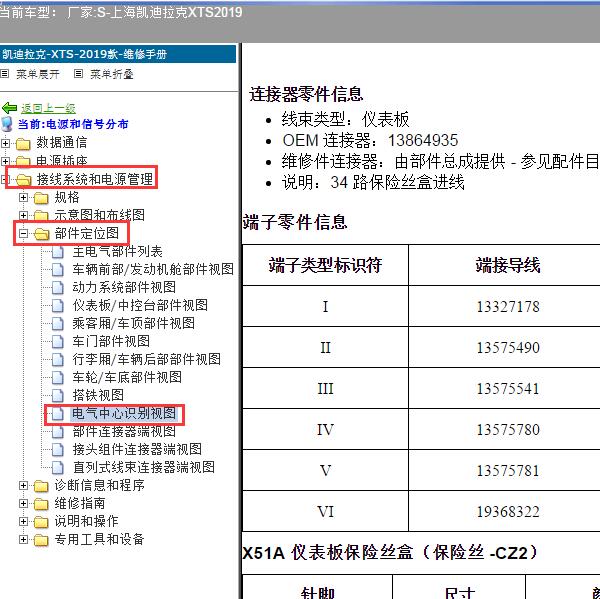Click the 直列式线束连接器端视图 document icon

[58, 467]
